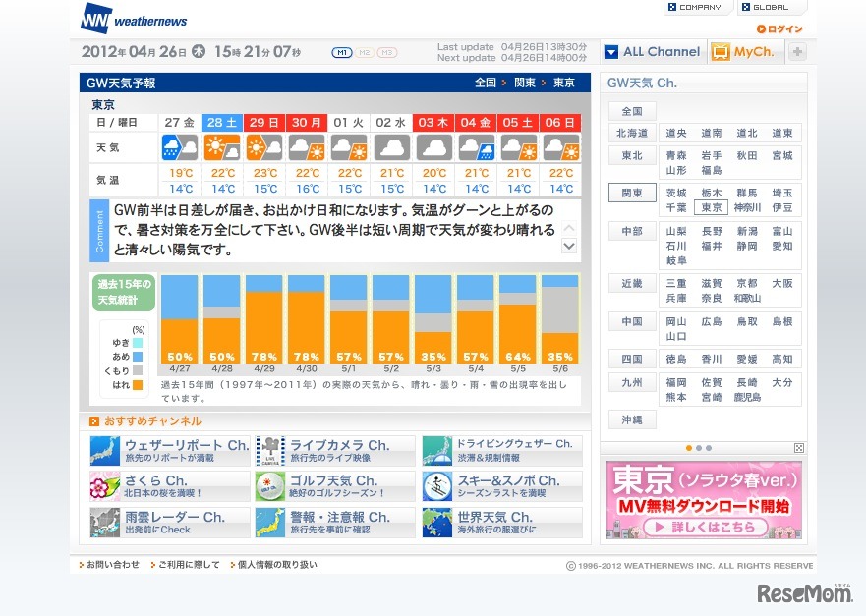The height and width of the screenshot is (616, 866).
Task: Select the first pink carousel dot
Action: 688,447
